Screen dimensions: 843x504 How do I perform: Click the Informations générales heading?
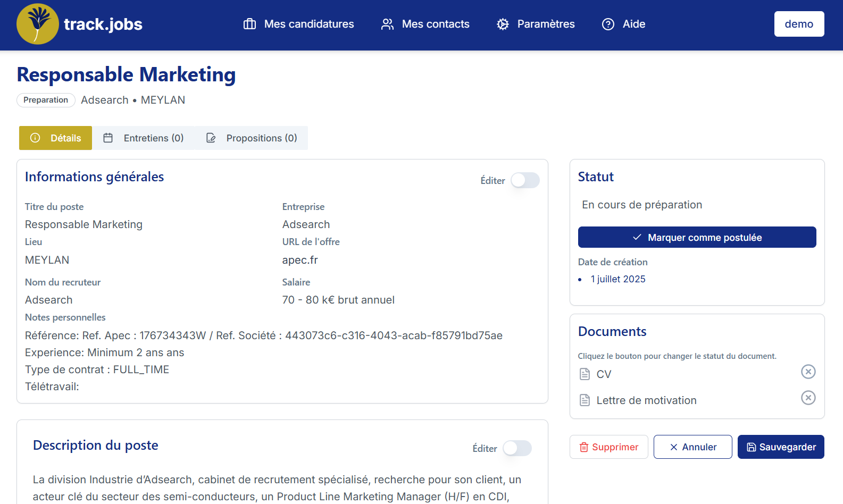(x=94, y=177)
